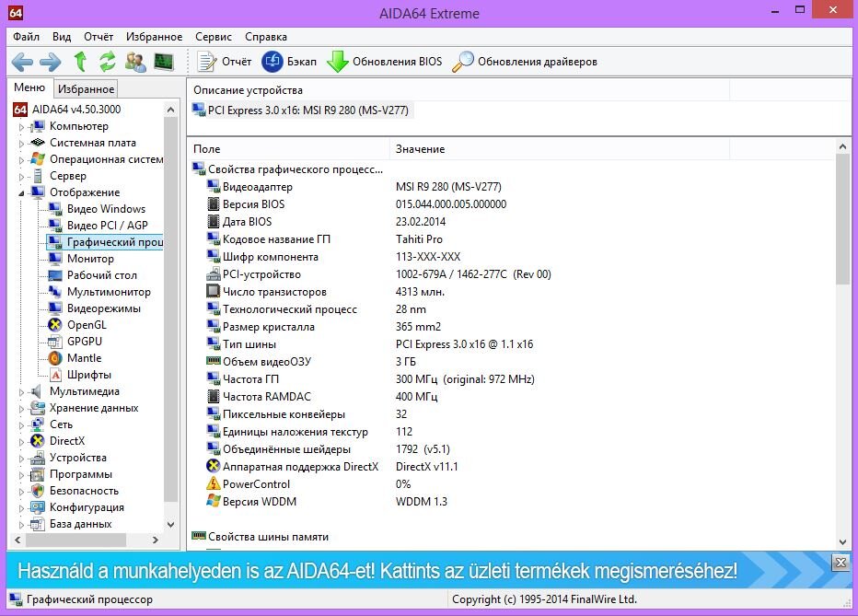Click the green up-level arrow icon

coord(80,62)
